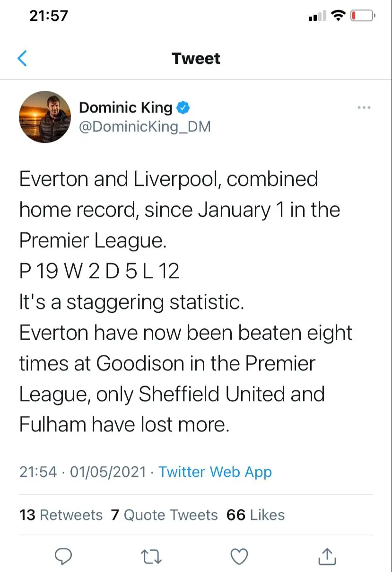Tap the battery icon in status bar

[x=362, y=16]
